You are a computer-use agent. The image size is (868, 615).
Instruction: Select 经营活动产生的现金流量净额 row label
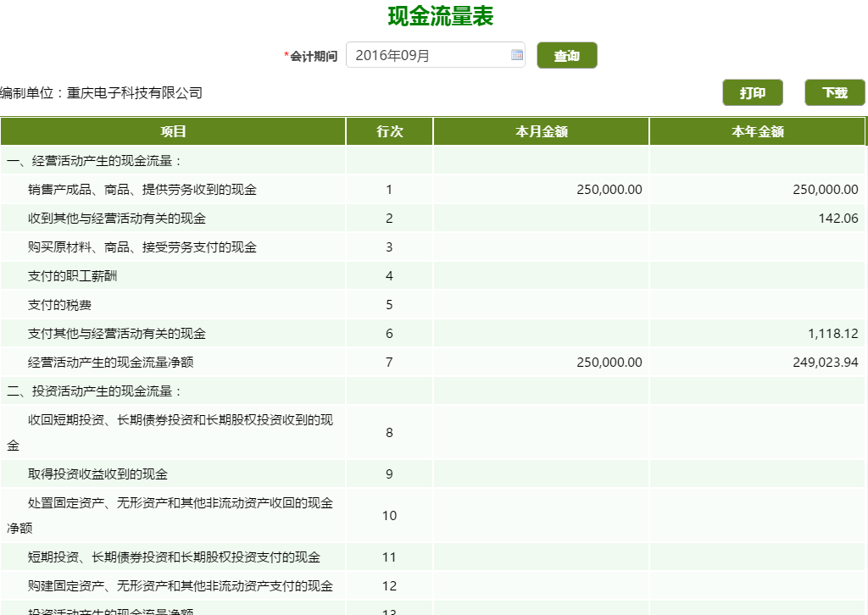[111, 363]
